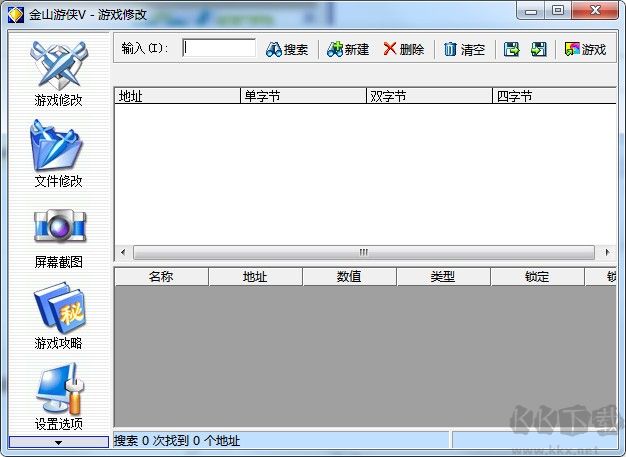
Task: Click the 双字节 column header
Action: [x=429, y=96]
